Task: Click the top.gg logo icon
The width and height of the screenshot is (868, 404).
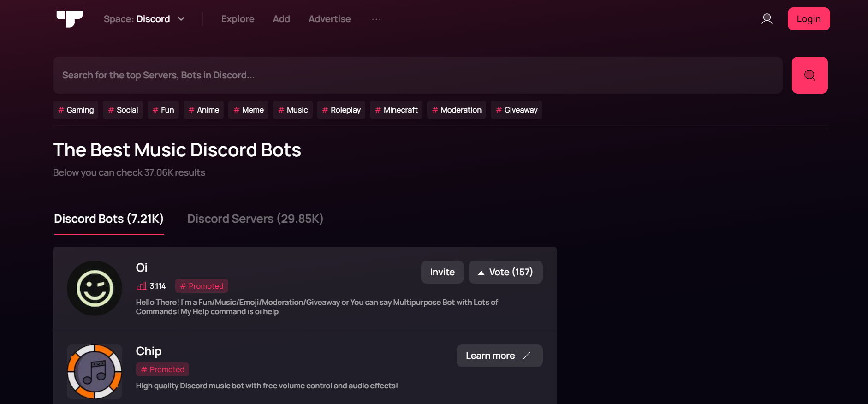Action: (70, 19)
